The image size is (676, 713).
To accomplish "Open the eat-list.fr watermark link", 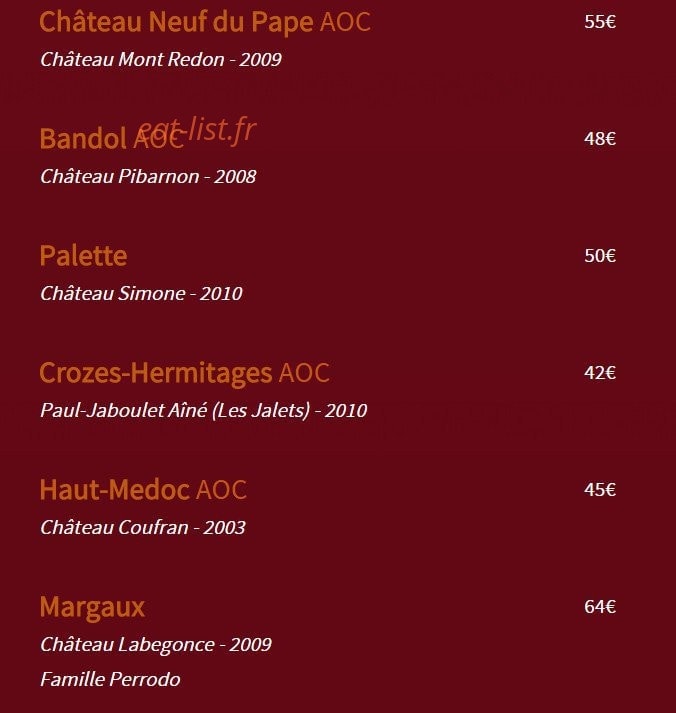I will (x=197, y=130).
